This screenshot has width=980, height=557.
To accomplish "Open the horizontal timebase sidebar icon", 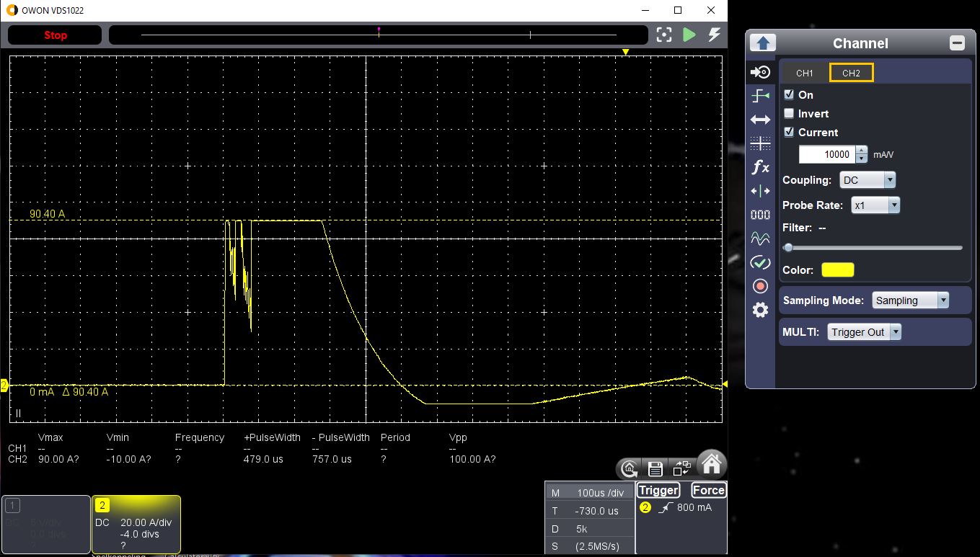I will [x=761, y=120].
